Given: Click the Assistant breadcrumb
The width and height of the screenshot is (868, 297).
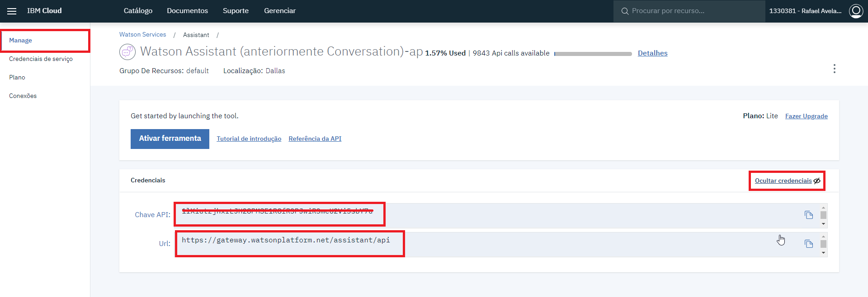Looking at the screenshot, I should [x=196, y=35].
